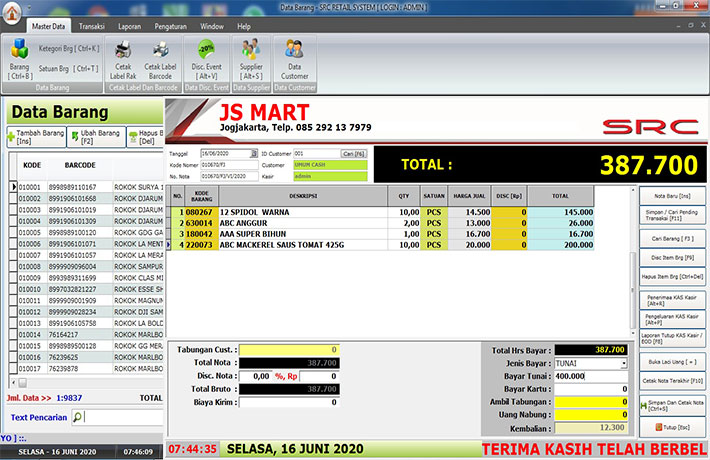The width and height of the screenshot is (710, 460).
Task: Click the DESKRIPSI column header
Action: 303,196
